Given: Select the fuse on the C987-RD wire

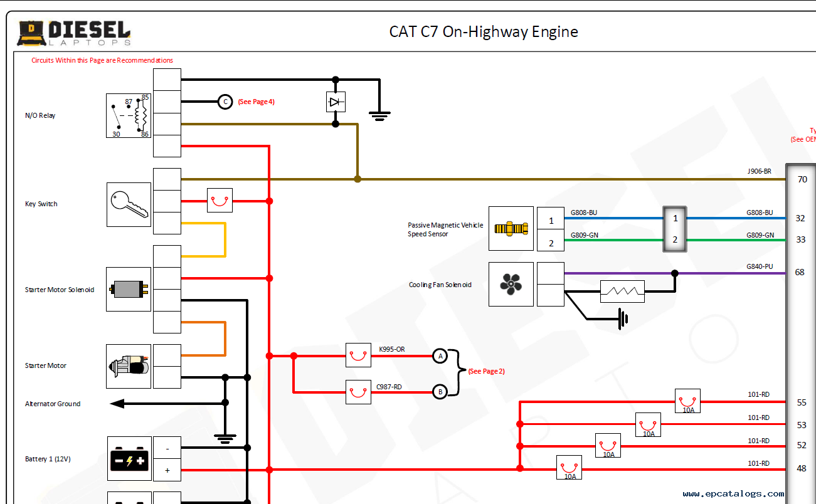Looking at the screenshot, I should [358, 392].
